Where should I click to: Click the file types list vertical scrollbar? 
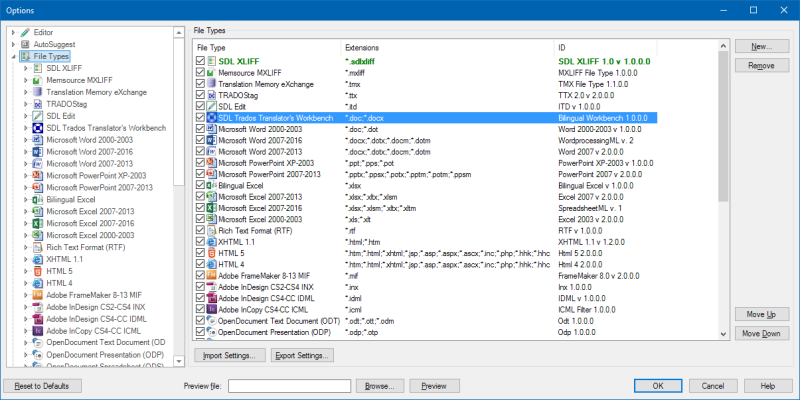click(x=723, y=126)
